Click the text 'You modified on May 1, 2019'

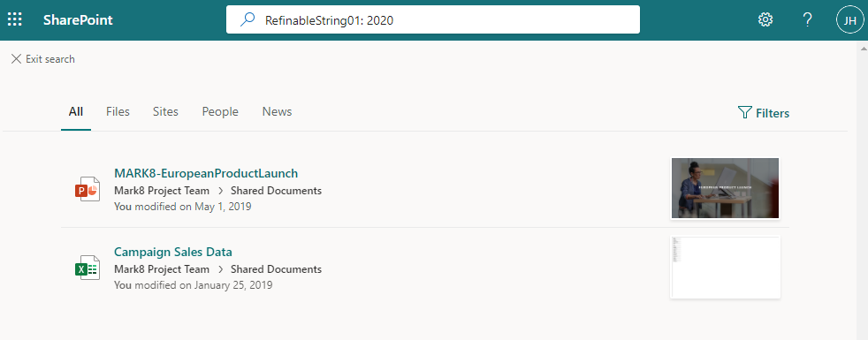183,207
